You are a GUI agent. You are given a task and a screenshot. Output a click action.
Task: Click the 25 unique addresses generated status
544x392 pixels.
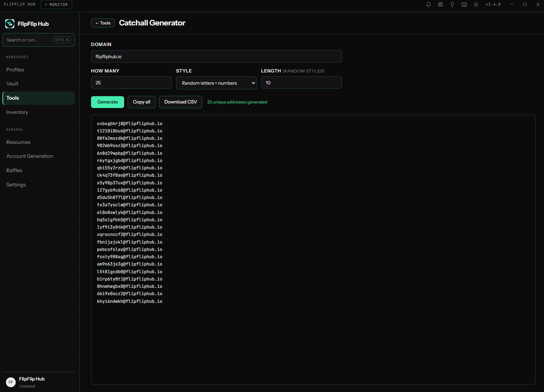pyautogui.click(x=237, y=102)
